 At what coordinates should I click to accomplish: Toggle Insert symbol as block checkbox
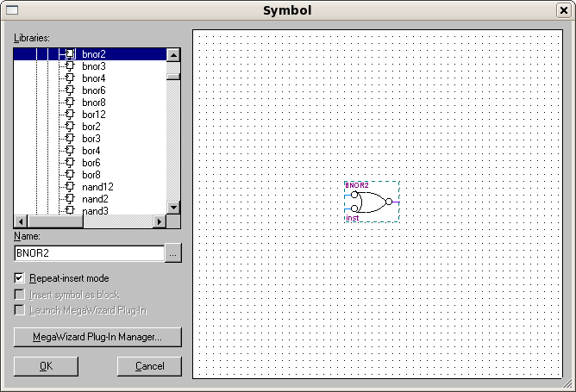20,294
